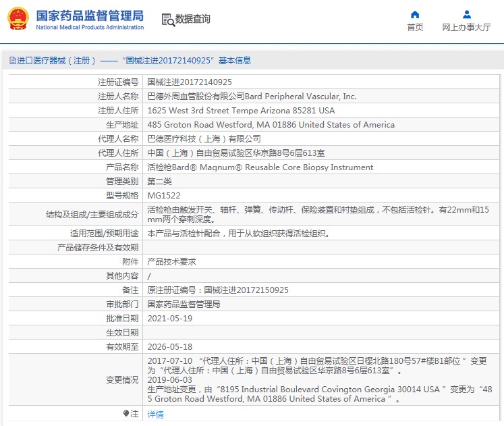Click remark 原注册证编号：国械注进20172150925
504x426 pixels.
(x=218, y=290)
